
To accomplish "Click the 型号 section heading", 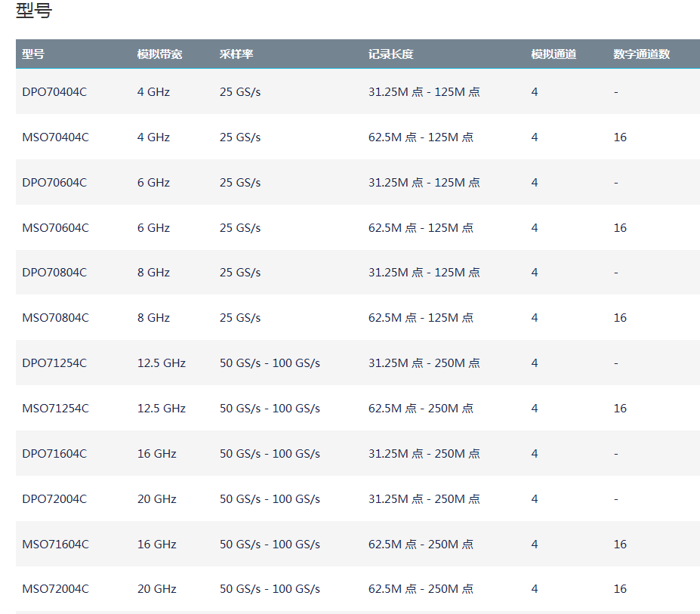I will (x=34, y=11).
